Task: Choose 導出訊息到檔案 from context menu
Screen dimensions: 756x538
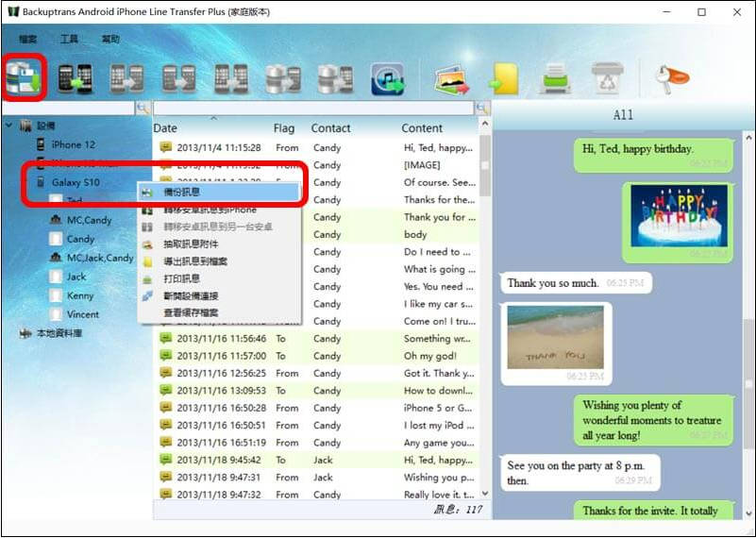Action: (219, 261)
